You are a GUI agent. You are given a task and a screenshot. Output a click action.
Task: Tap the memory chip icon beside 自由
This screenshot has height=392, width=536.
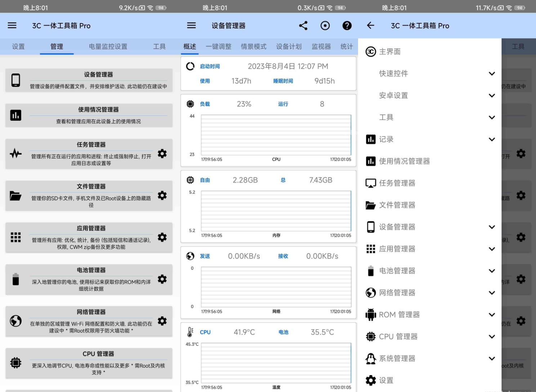(x=190, y=180)
